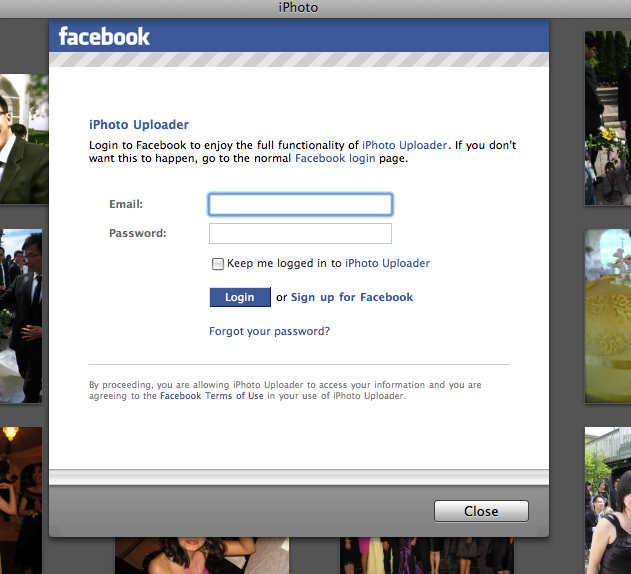Click the Email: label
Image resolution: width=631 pixels, height=574 pixels.
126,204
